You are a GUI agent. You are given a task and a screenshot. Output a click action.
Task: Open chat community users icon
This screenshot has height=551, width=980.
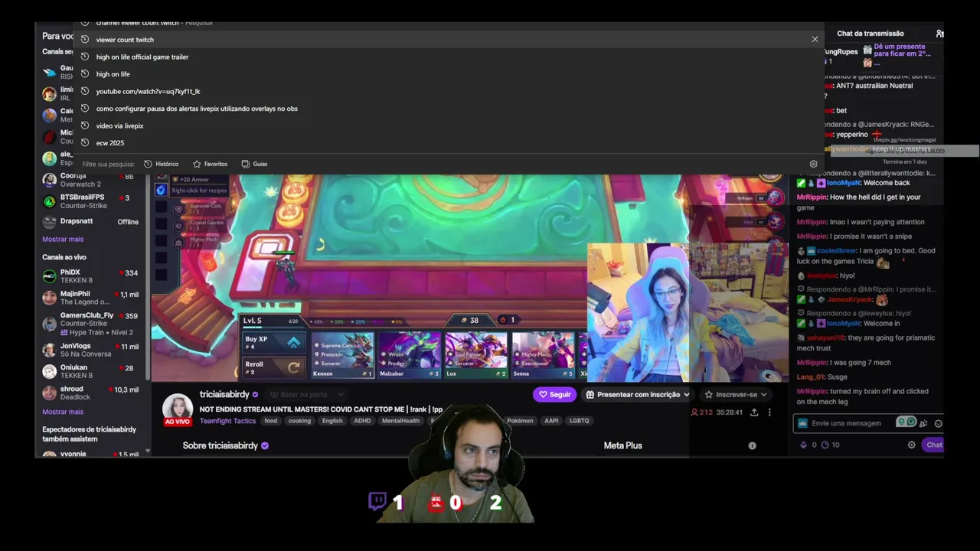point(939,34)
